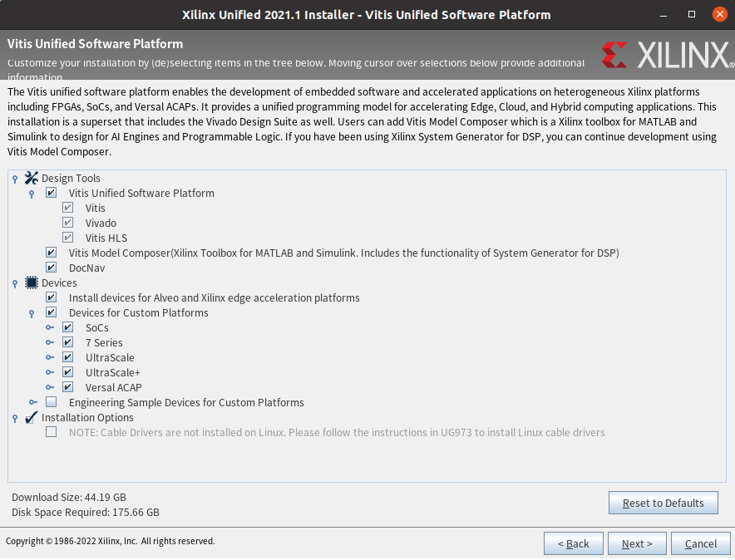Click the Installation Options checkmark icon
Viewport: 735px width, 560px height.
click(x=32, y=417)
